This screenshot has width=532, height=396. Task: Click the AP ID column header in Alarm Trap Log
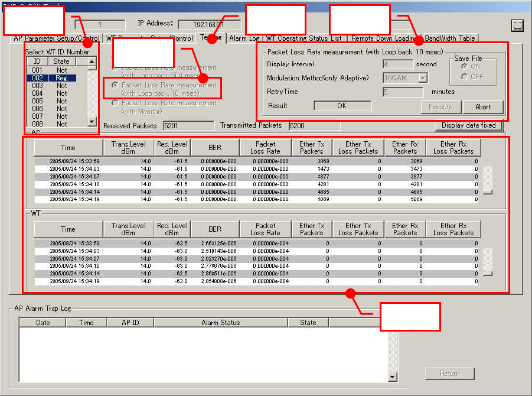point(130,323)
